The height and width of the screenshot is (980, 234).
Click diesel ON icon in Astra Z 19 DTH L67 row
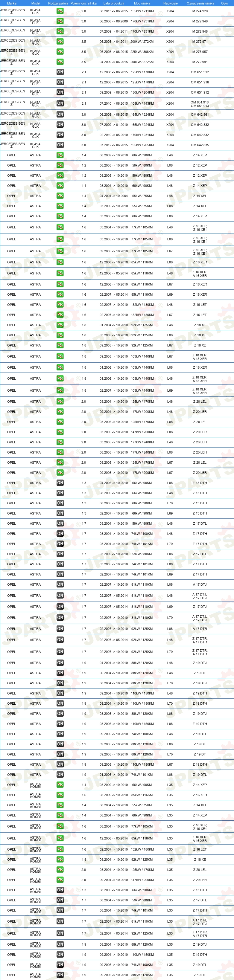[x=60, y=765]
